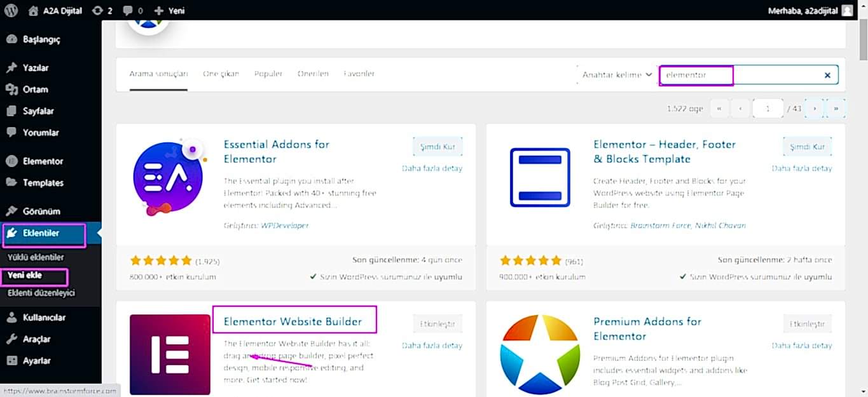The image size is (868, 397).
Task: Visit the A2A Dijital site home icon
Action: (x=33, y=10)
